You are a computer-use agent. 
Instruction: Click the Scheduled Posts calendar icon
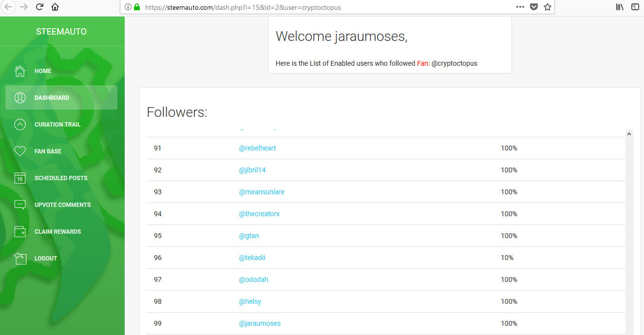tap(20, 178)
